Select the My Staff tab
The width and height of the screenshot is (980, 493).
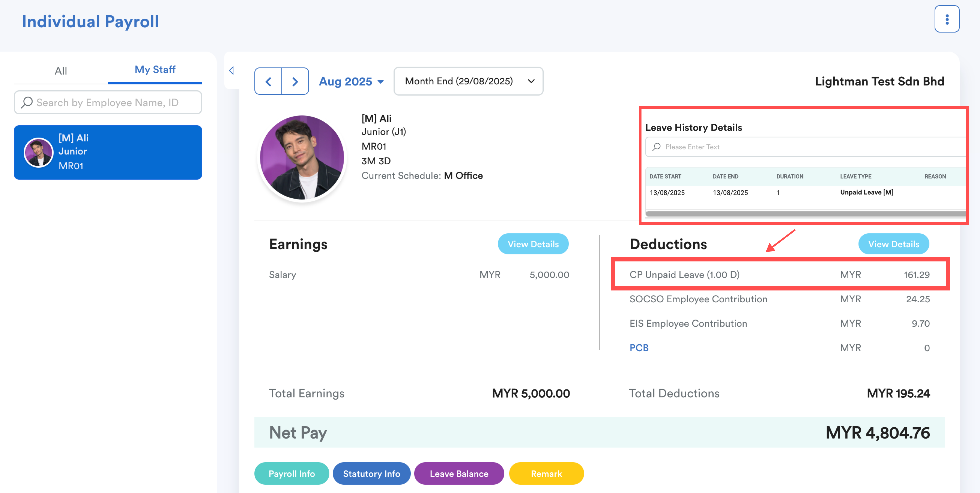(155, 70)
